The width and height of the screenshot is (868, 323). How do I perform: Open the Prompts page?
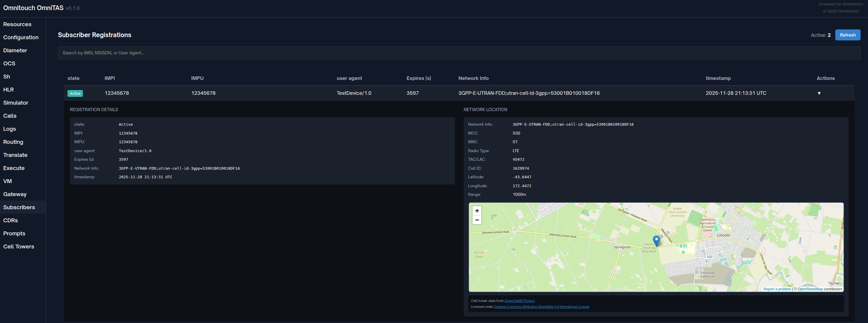pos(14,233)
